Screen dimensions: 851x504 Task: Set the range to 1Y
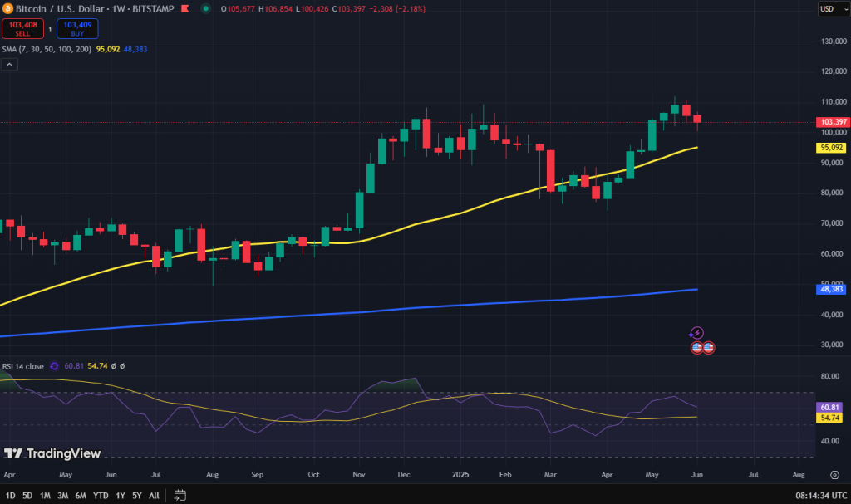(121, 496)
